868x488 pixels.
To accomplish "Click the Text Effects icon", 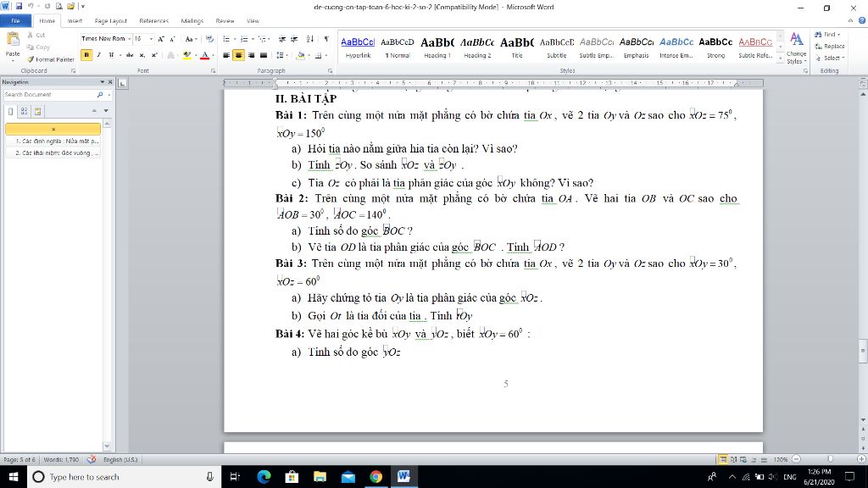I will [171, 55].
